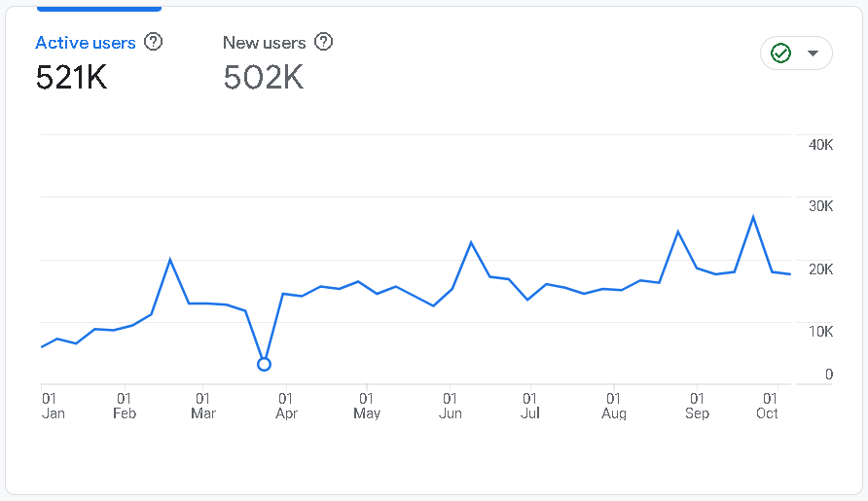Viewport: 868px width, 501px height.
Task: Click the help icon beside Active users
Action: pyautogui.click(x=153, y=42)
